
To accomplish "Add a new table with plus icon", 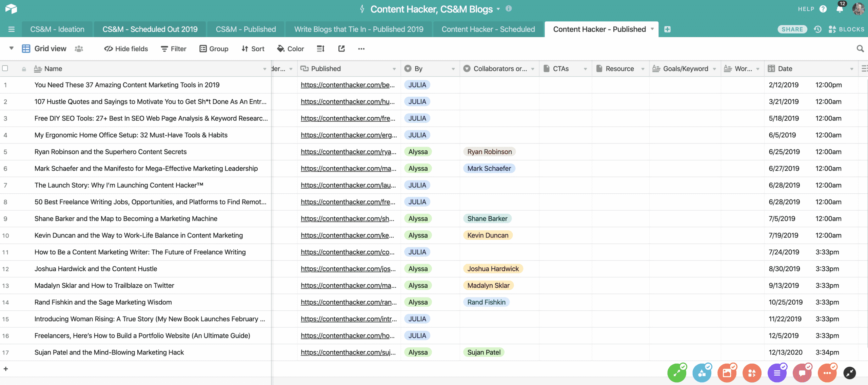I will (x=667, y=29).
